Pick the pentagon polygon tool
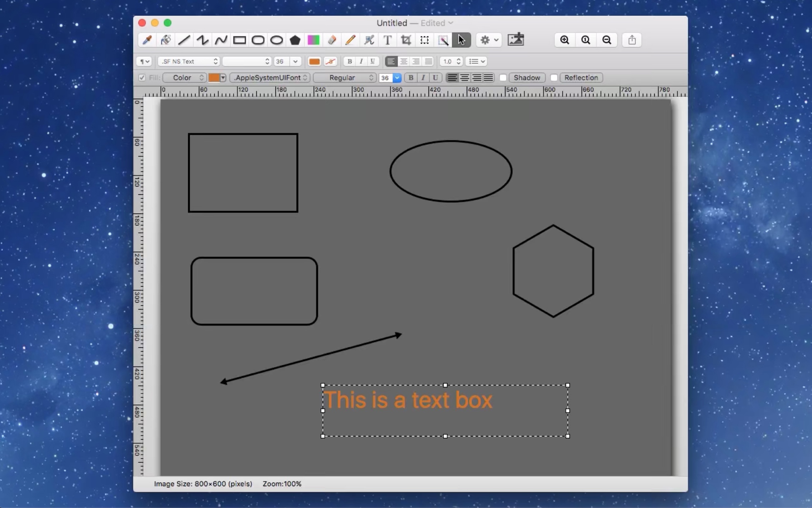Screen dimensions: 812x508 tap(295, 40)
